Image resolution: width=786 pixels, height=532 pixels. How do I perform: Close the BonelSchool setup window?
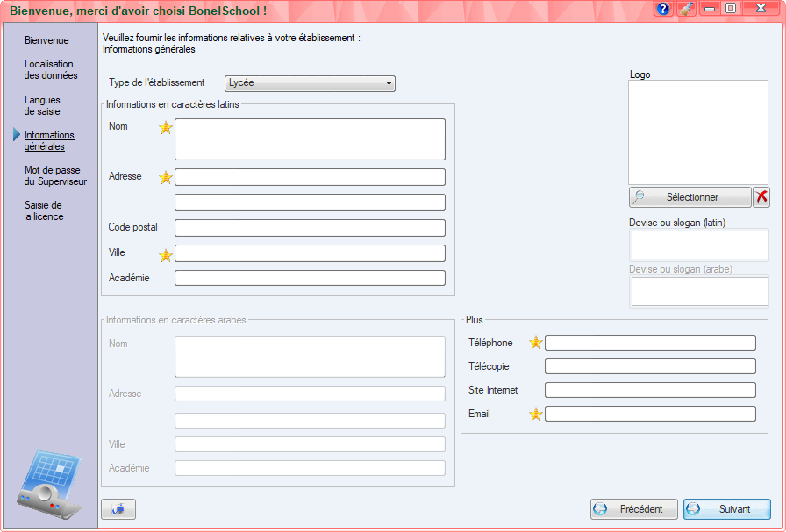coord(761,8)
